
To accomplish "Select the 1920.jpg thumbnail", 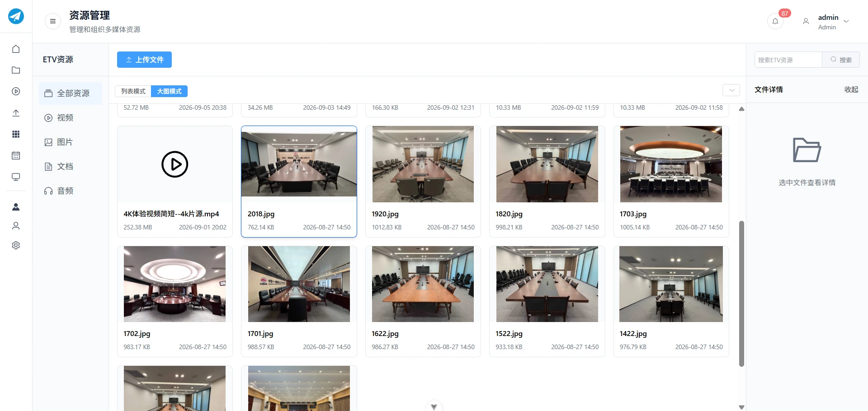I will pyautogui.click(x=423, y=164).
